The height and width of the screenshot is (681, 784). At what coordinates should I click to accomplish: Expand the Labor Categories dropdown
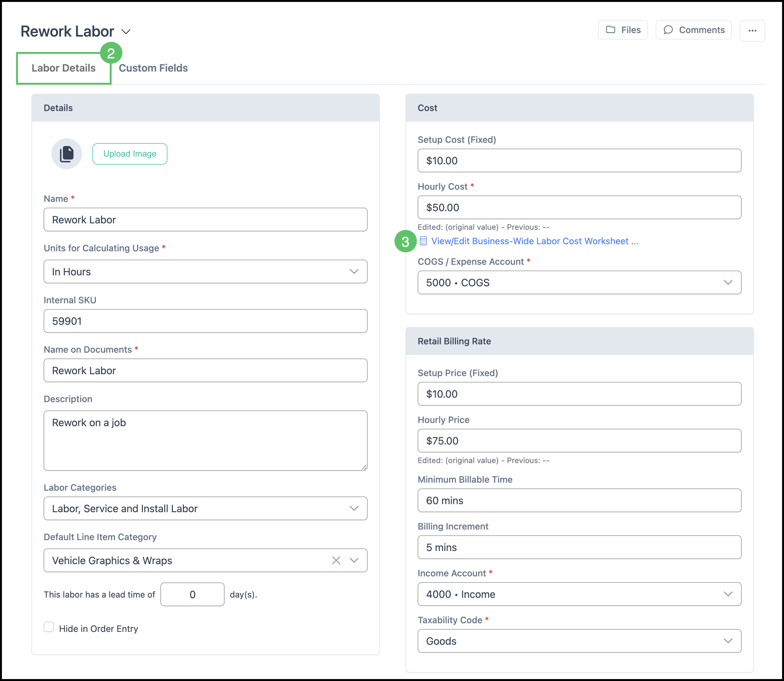(x=205, y=508)
